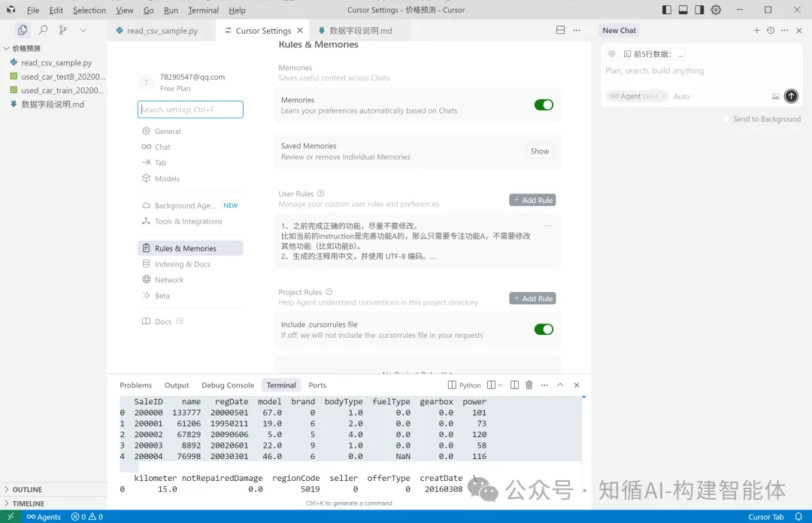This screenshot has width=812, height=523.
Task: Add Rule under User Rules
Action: [x=532, y=200]
